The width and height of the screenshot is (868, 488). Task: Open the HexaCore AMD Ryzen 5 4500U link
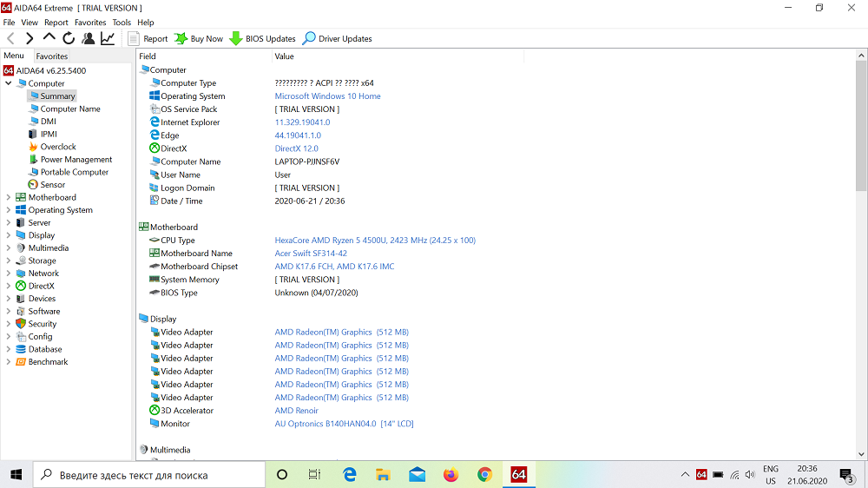[375, 241]
